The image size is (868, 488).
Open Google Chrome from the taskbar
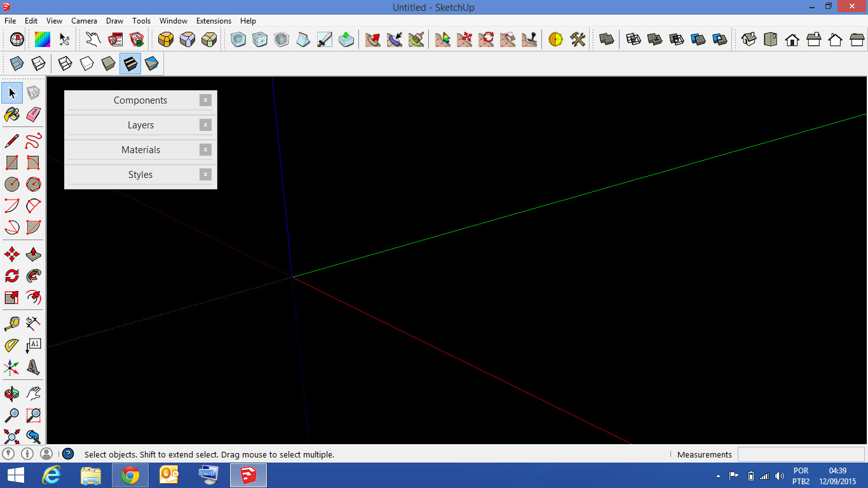click(130, 475)
